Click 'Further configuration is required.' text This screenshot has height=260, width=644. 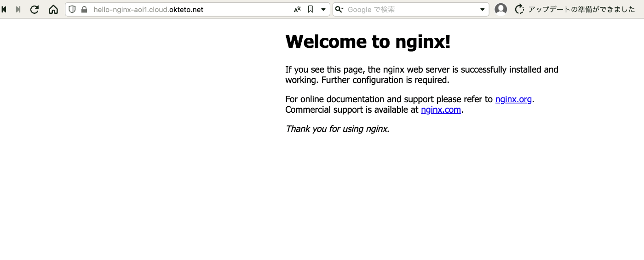(385, 80)
